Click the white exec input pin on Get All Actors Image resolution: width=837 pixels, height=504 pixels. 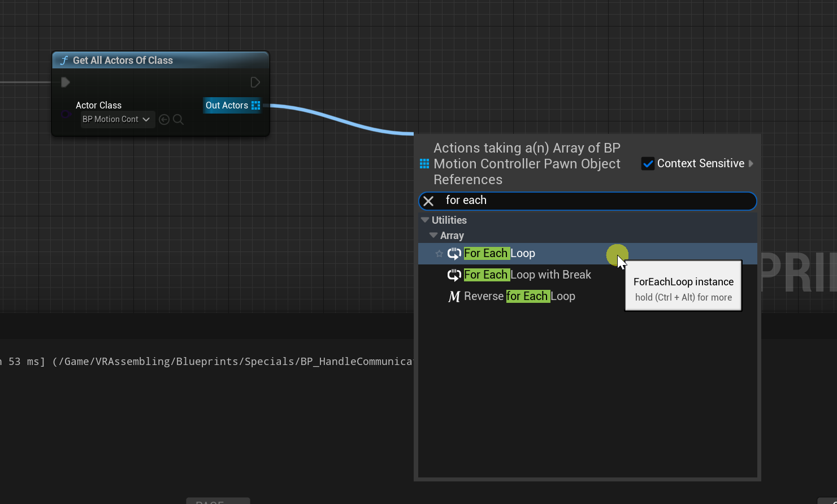tap(65, 82)
